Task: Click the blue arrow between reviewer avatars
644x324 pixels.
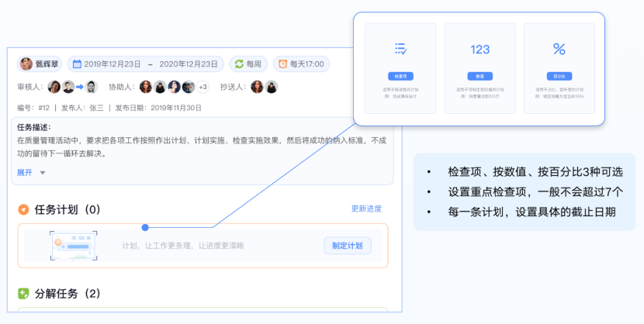Action: (79, 87)
